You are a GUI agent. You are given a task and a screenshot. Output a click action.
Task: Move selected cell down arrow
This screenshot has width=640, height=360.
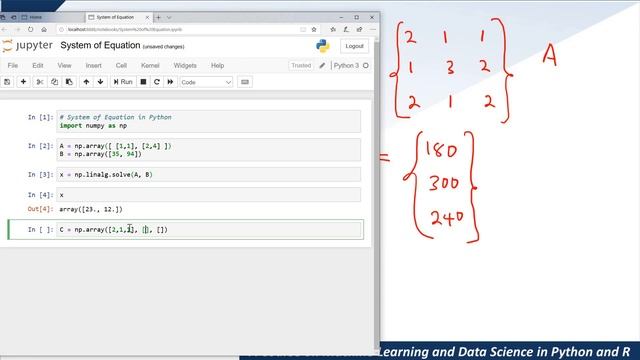(x=100, y=82)
